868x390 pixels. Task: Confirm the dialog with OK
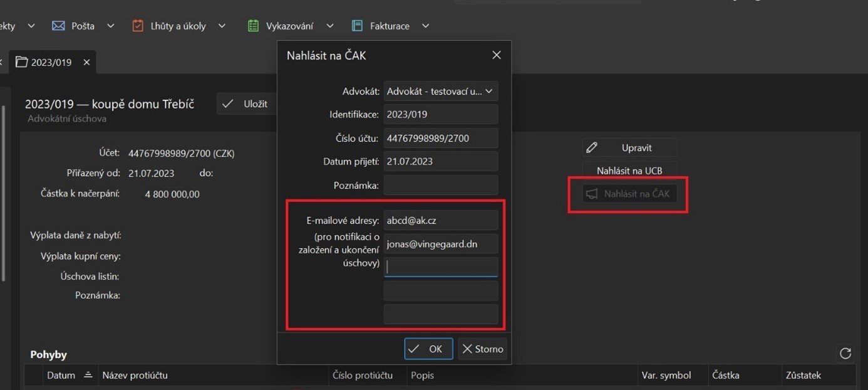pyautogui.click(x=428, y=349)
